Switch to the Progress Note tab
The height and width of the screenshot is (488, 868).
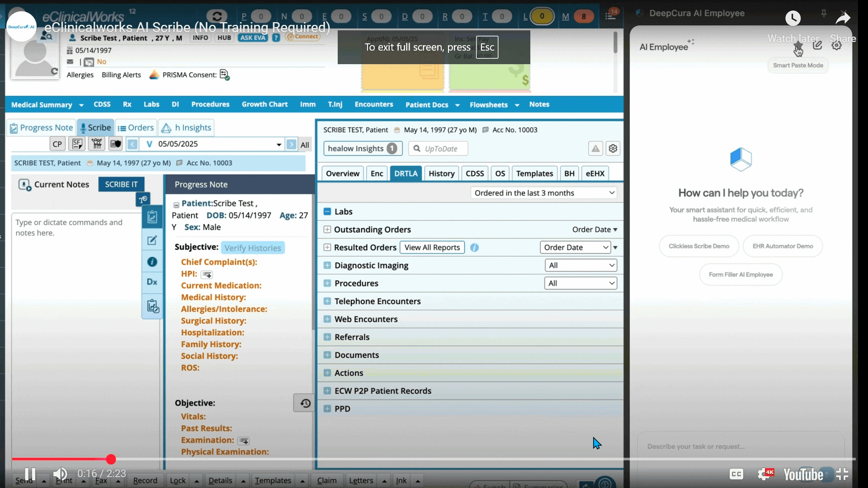click(41, 128)
